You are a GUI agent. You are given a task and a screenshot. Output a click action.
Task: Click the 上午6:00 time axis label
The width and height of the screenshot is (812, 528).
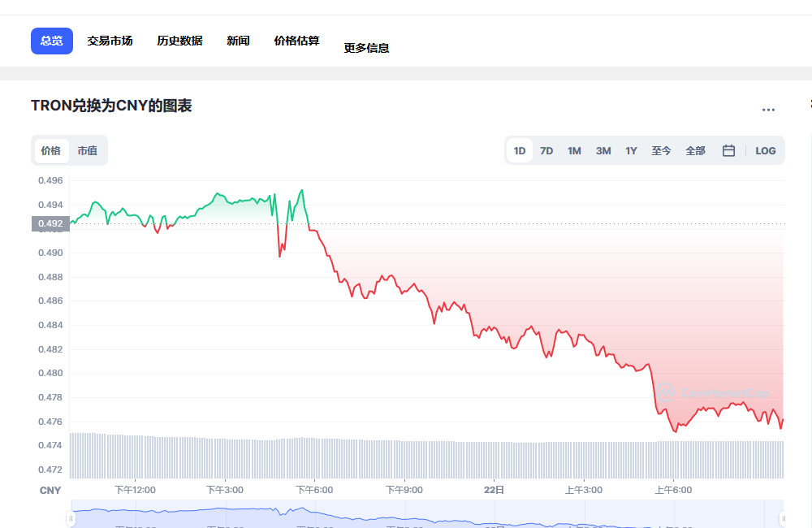[673, 490]
